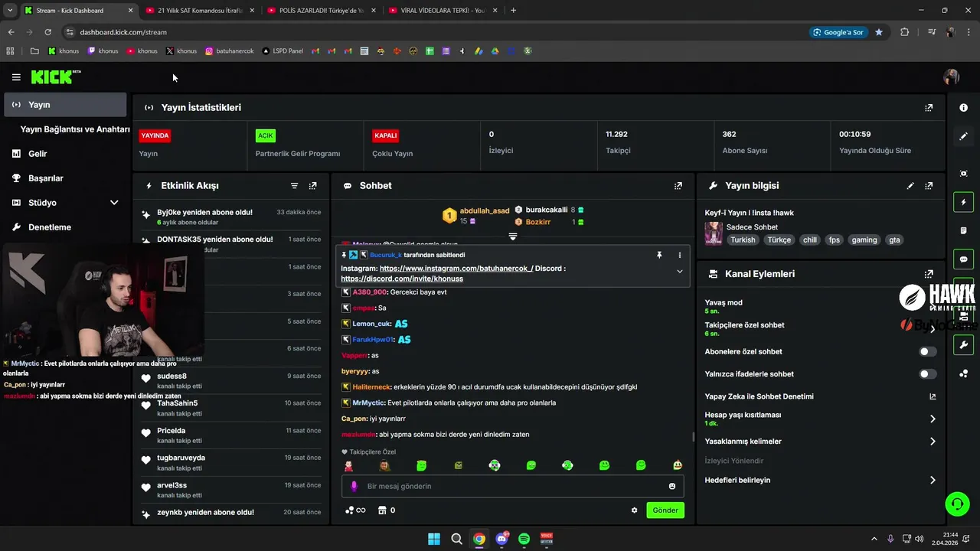Open Gelir in the left sidebar
980x551 pixels.
click(x=65, y=154)
